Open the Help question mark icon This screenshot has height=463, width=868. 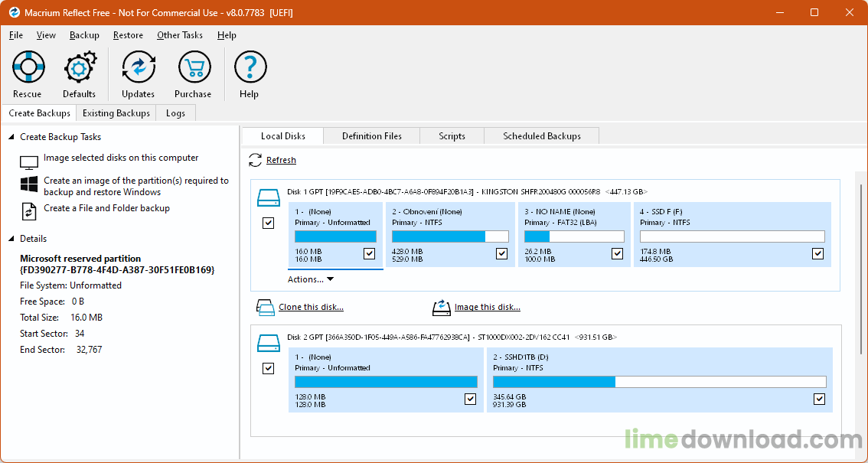250,67
